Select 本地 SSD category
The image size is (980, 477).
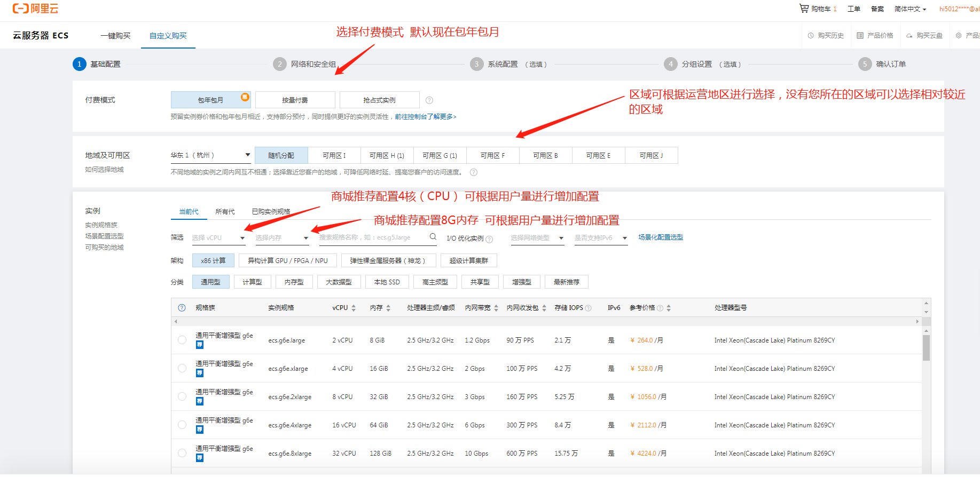click(x=387, y=282)
